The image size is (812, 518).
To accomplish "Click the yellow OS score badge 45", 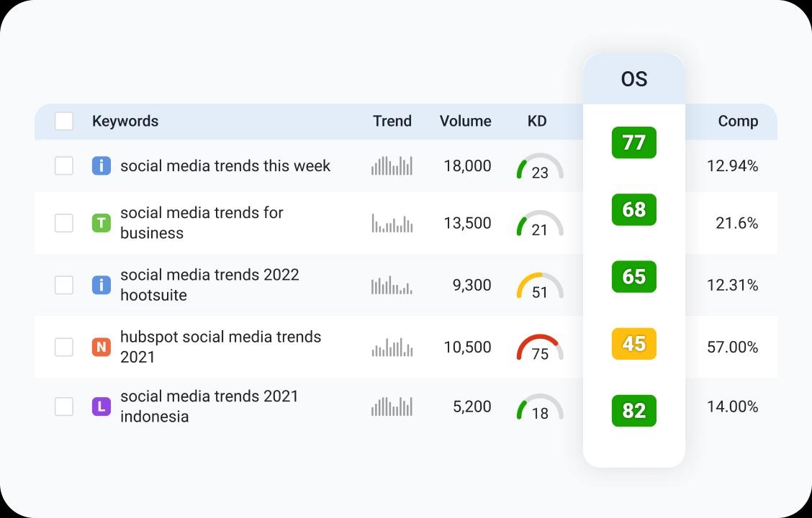I will pos(633,343).
